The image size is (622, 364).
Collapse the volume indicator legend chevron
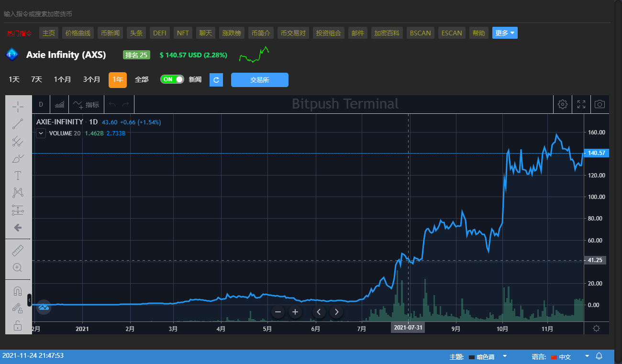coord(41,133)
